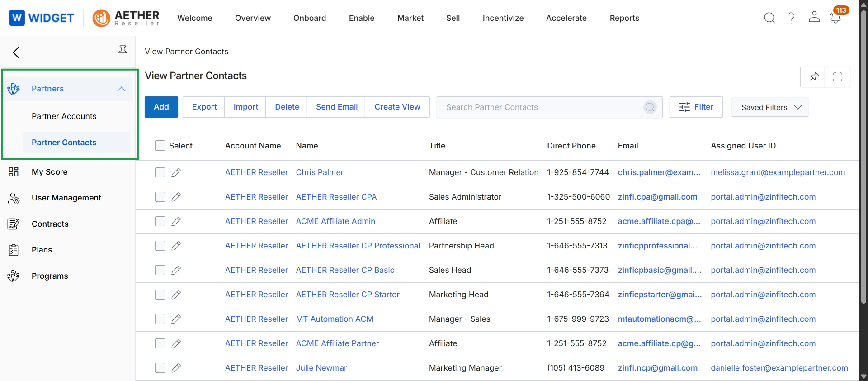
Task: Open the Sell menu
Action: [x=453, y=18]
